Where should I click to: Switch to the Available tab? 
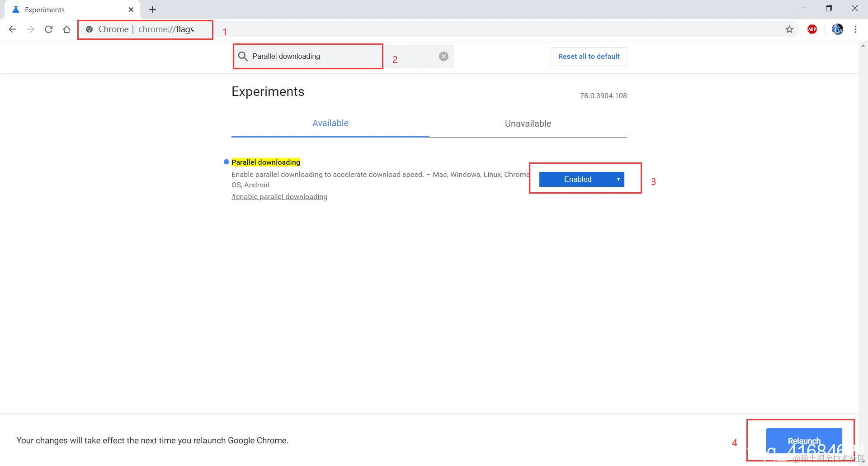(330, 124)
